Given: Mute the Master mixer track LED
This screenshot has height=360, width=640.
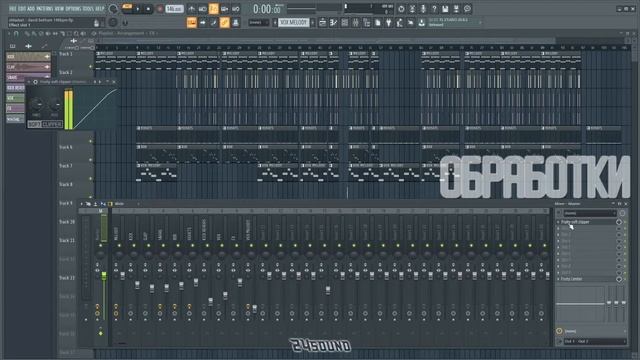Looking at the screenshot, I should [101, 245].
